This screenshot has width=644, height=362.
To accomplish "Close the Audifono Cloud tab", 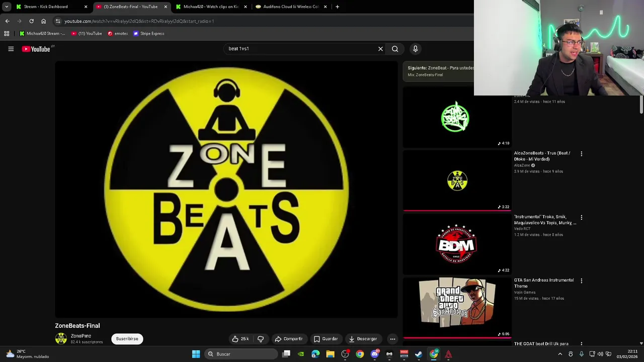I will [325, 7].
